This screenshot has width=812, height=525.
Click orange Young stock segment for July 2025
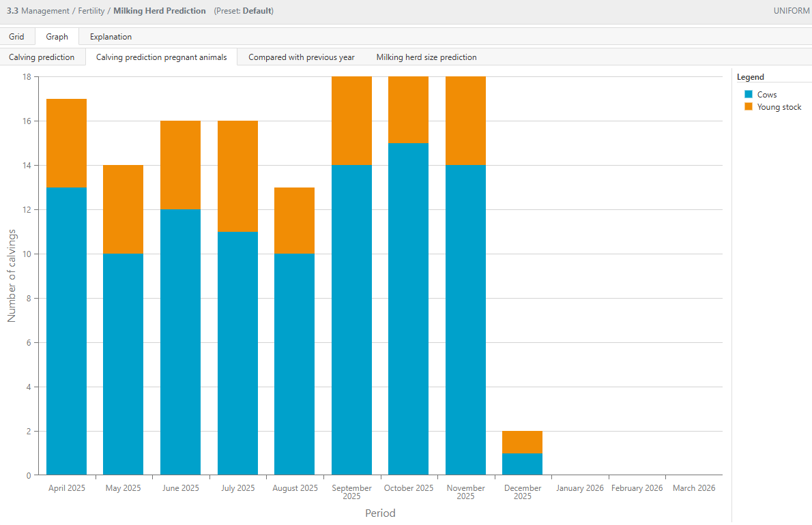click(x=237, y=176)
